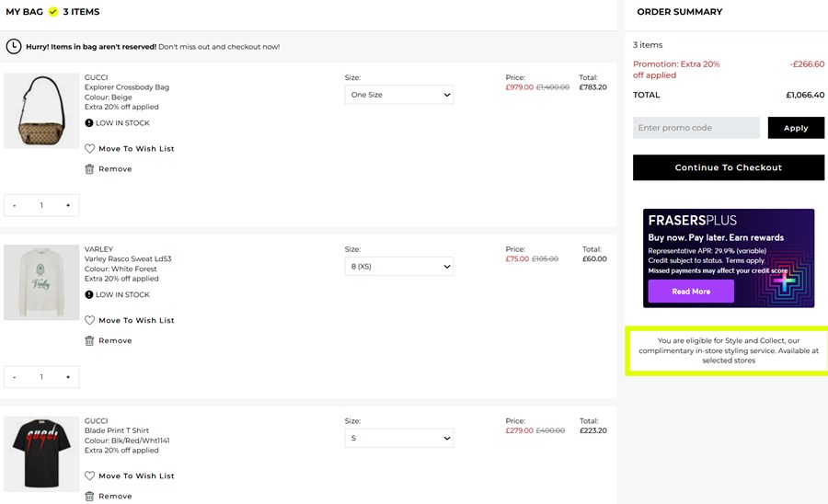The width and height of the screenshot is (828, 504).
Task: Expand size S dropdown for Gucci T Shirt
Action: tap(399, 439)
